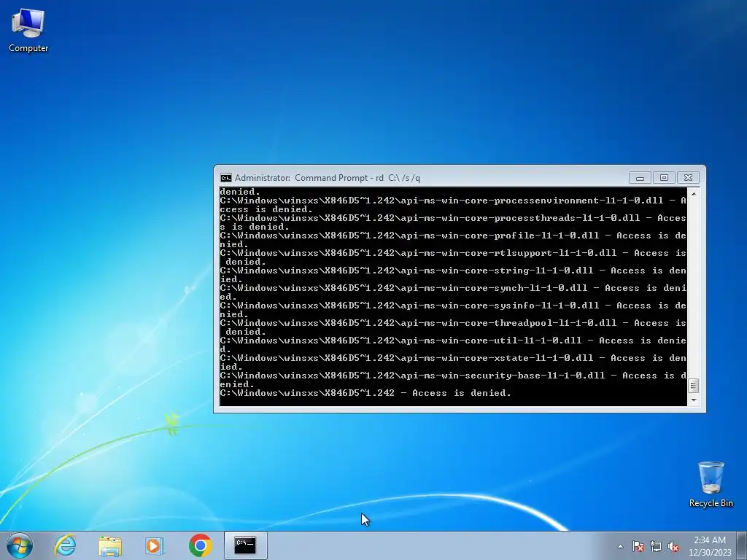The image size is (747, 560).
Task: Open Windows Explorer folder icon on the taskbar
Action: click(x=110, y=545)
